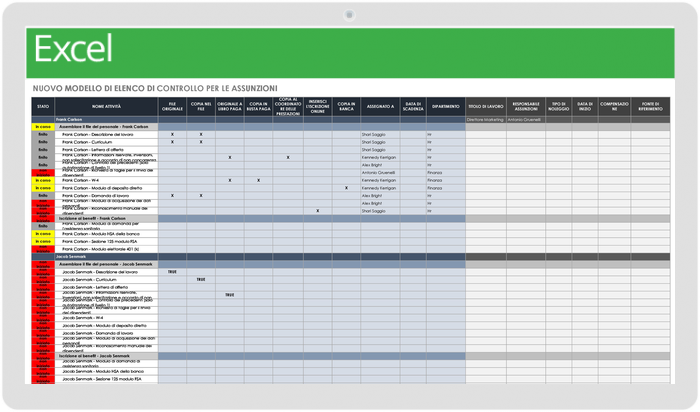Click TRUE in Jacob Senmark Curriculum row
The width and height of the screenshot is (700, 412).
pos(201,279)
